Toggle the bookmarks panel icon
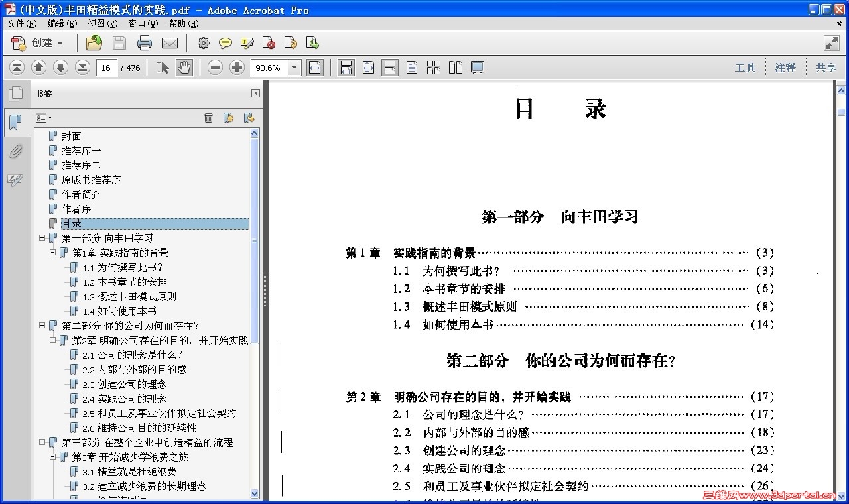The image size is (849, 504). (x=15, y=122)
